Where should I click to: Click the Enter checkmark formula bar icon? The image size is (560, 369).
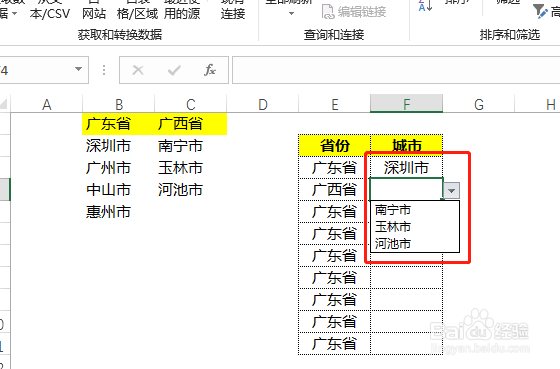pyautogui.click(x=174, y=70)
